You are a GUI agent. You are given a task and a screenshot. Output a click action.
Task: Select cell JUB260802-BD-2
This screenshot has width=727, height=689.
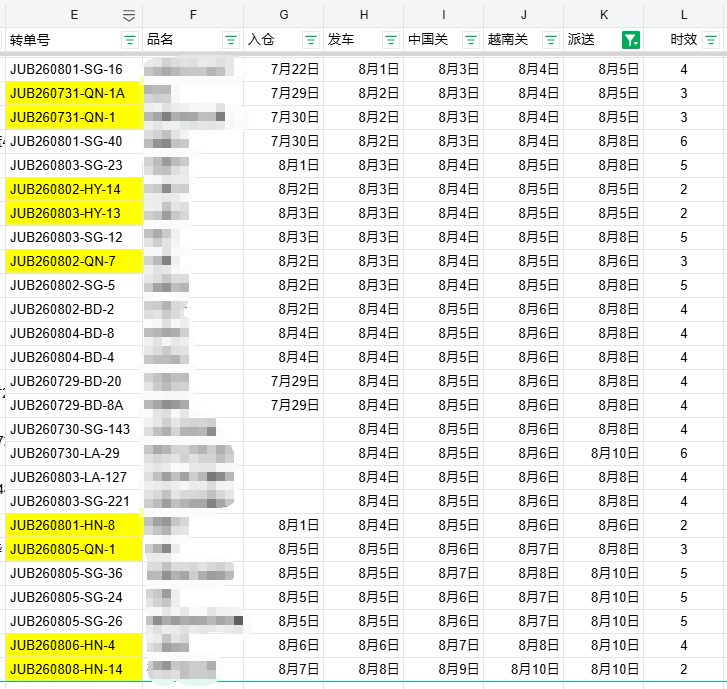pos(74,309)
